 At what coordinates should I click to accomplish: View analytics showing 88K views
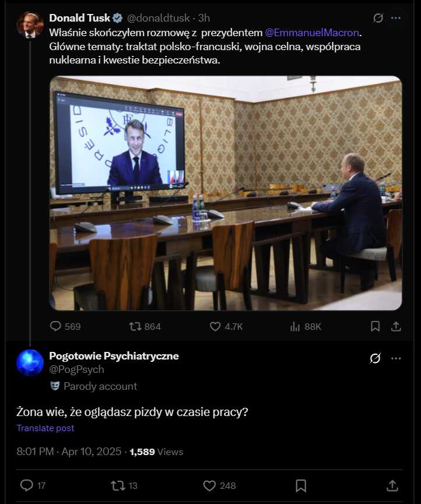pyautogui.click(x=306, y=326)
